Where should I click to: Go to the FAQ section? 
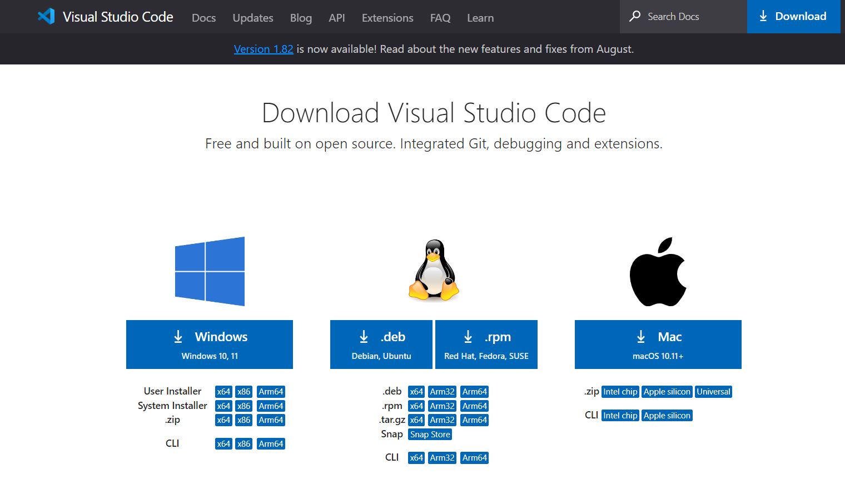click(440, 18)
